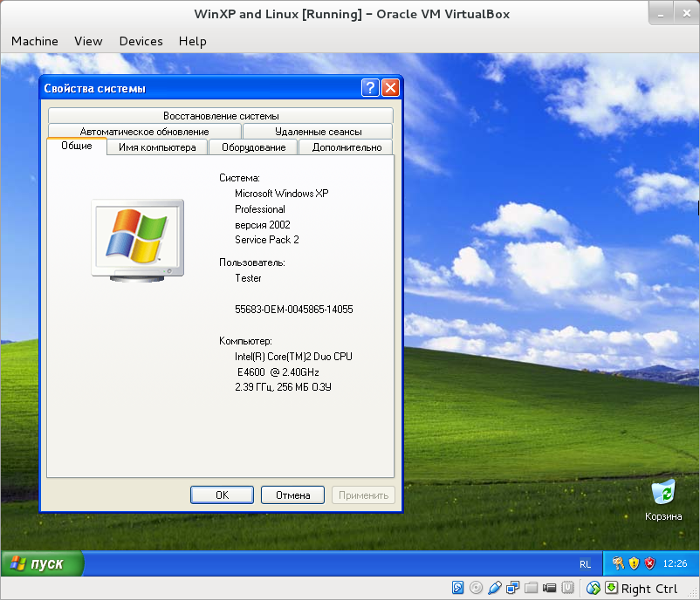Viewport: 700px width, 600px height.
Task: Click the shared folders icon in the status bar
Action: click(x=531, y=588)
